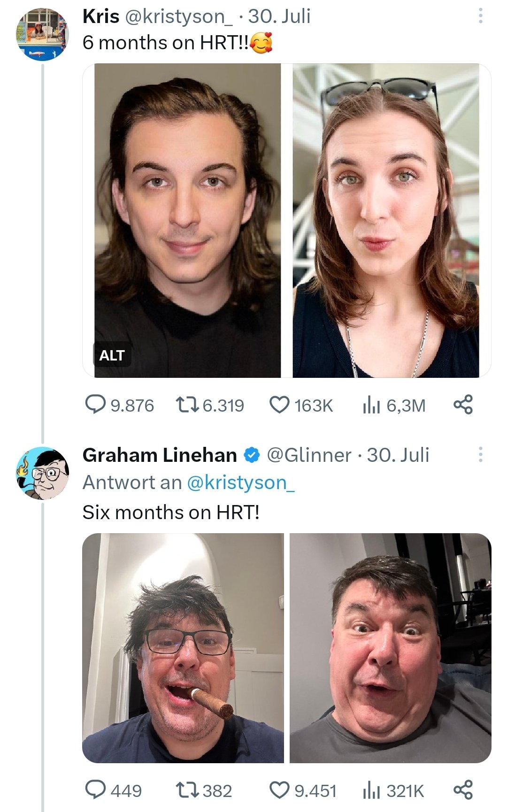This screenshot has width=507, height=812.
Task: View Kris's right photo with sunglasses
Action: pos(386,221)
